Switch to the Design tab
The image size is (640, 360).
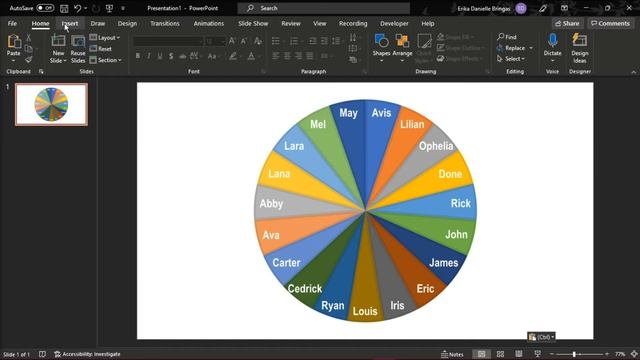127,24
